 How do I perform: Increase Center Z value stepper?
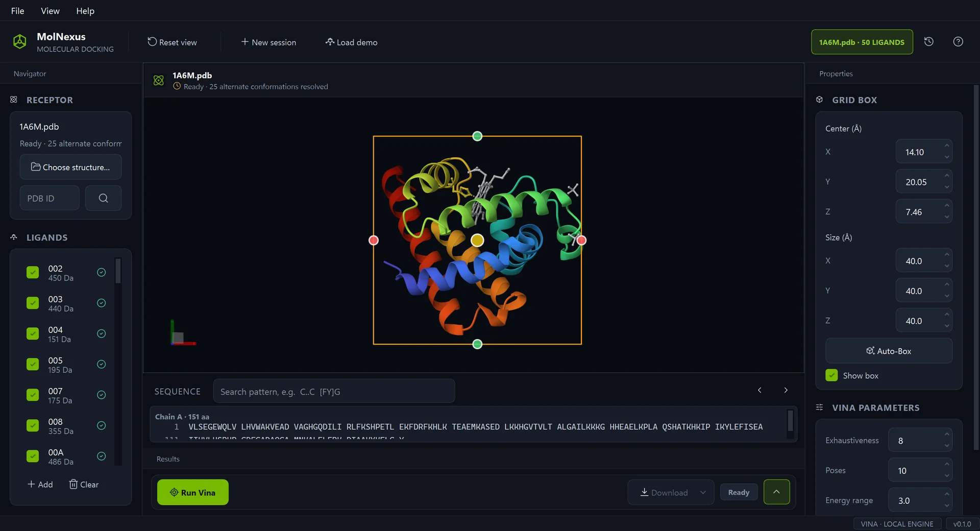point(947,206)
